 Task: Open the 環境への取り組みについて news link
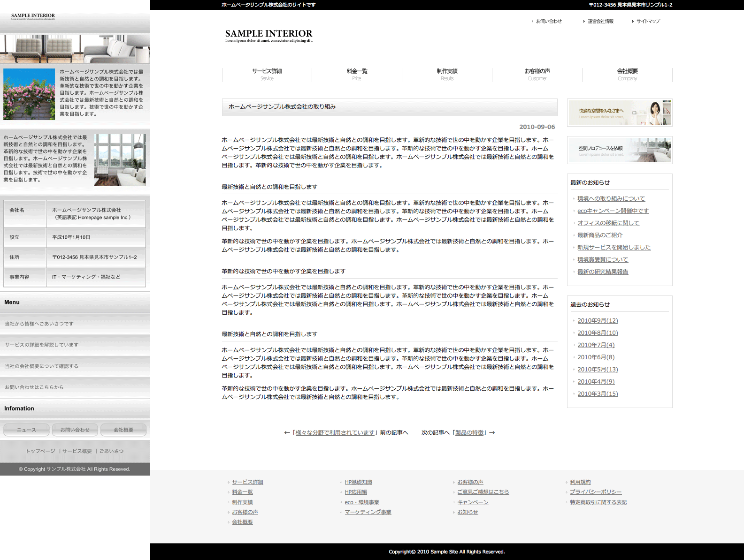point(611,199)
